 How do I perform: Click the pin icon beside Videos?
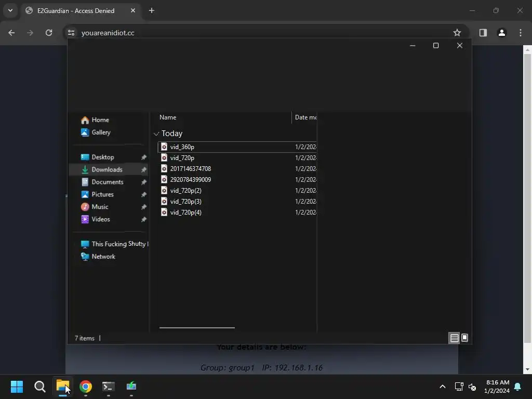pos(144,220)
